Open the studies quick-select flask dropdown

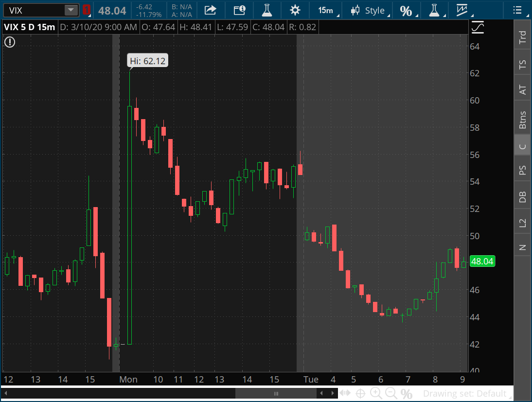(x=436, y=10)
